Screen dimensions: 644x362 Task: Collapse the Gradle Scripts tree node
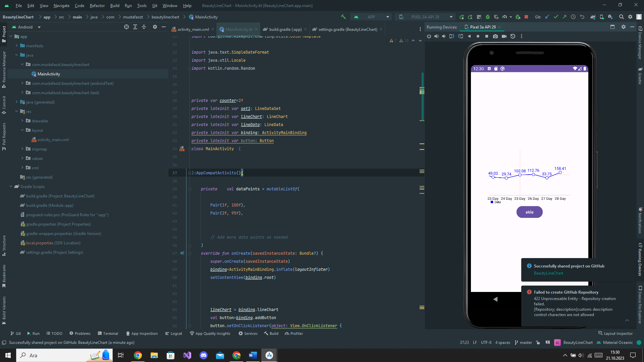[11, 186]
